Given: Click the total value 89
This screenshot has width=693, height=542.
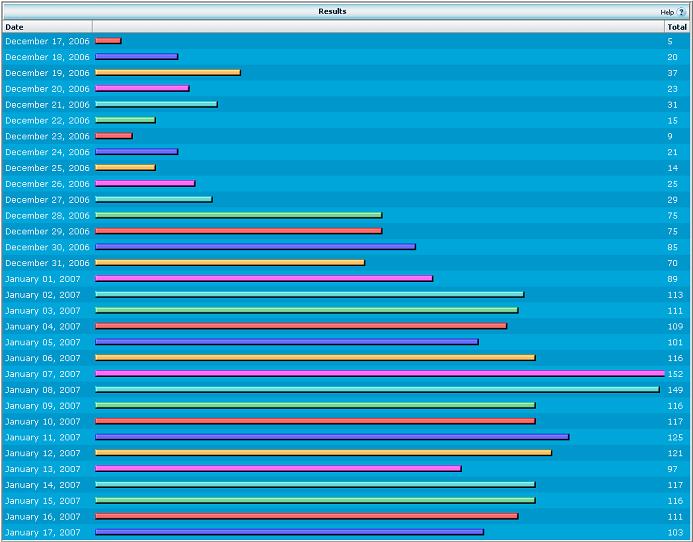Looking at the screenshot, I should [x=673, y=279].
